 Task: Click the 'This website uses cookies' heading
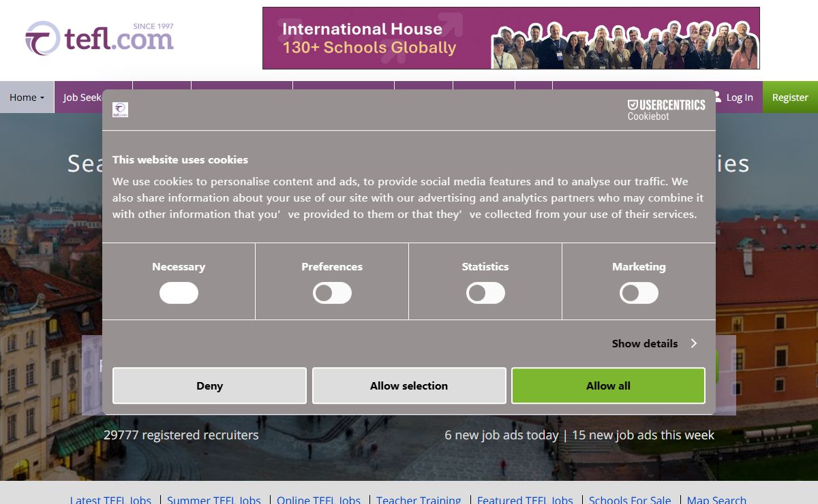(180, 159)
